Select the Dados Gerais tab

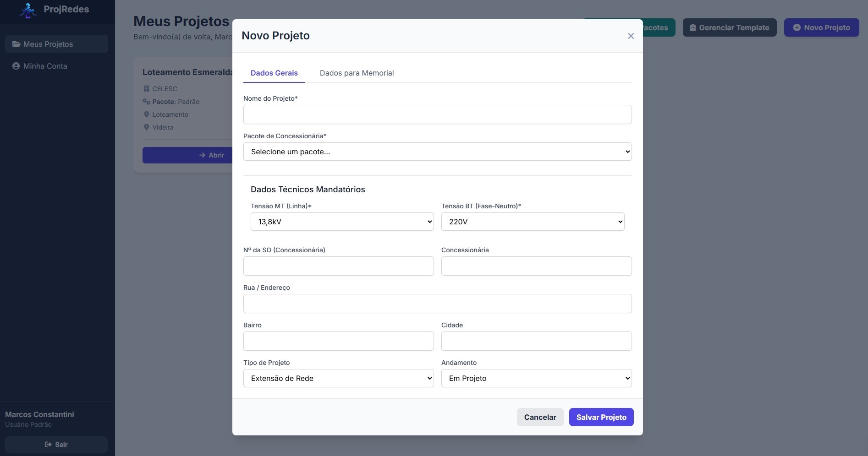click(274, 73)
